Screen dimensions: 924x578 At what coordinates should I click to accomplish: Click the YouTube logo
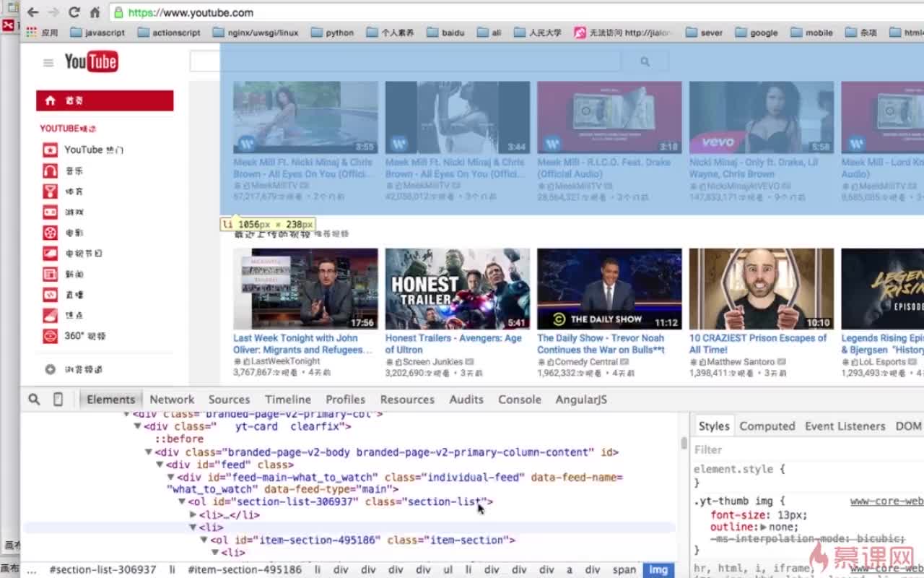tap(91, 62)
